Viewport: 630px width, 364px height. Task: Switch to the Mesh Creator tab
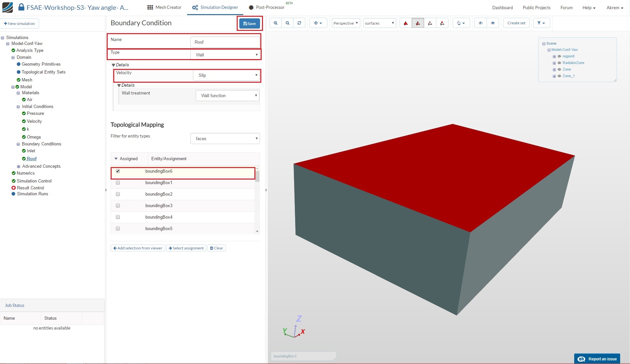(164, 7)
